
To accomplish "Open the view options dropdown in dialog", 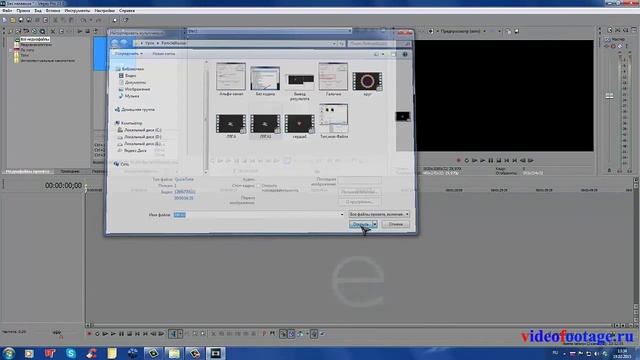I will tap(383, 54).
